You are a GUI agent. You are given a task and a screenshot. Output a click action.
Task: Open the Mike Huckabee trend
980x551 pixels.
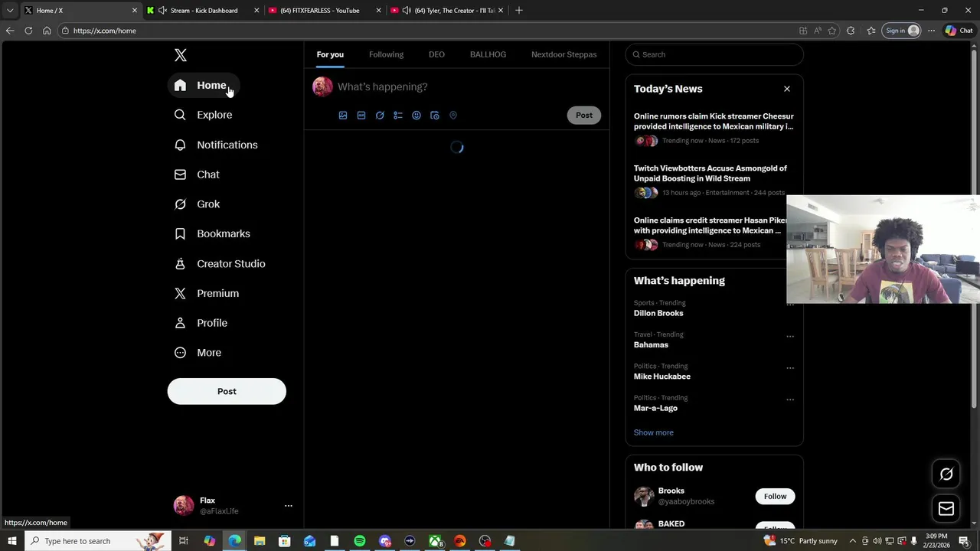[x=662, y=377]
